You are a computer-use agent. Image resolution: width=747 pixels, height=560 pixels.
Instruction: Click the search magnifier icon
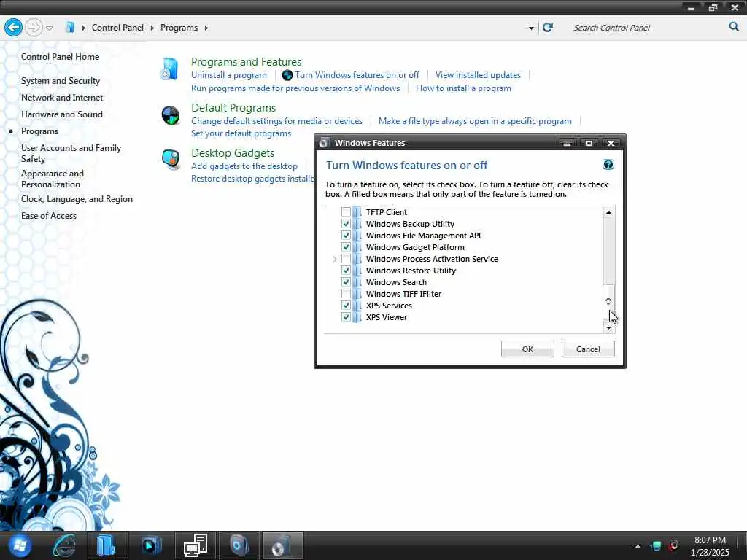click(x=734, y=27)
